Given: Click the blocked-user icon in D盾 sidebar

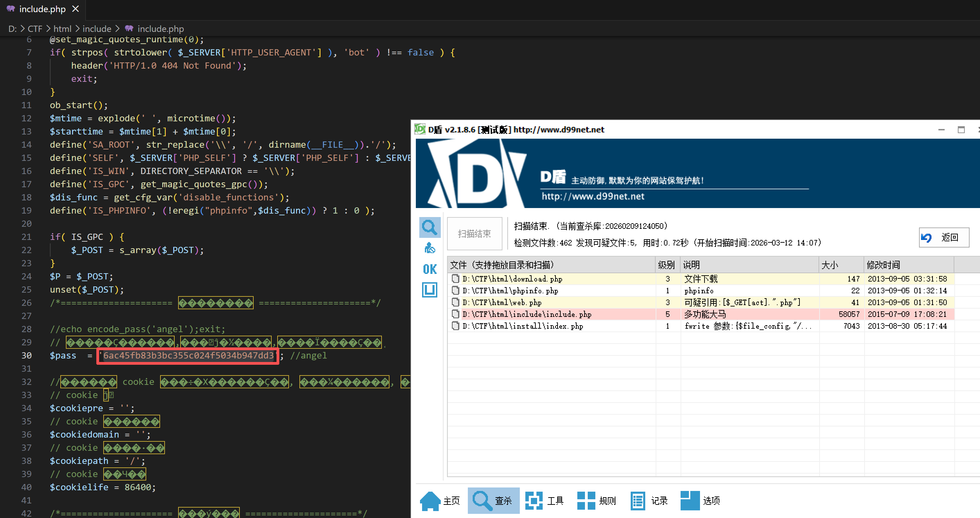Looking at the screenshot, I should [429, 248].
